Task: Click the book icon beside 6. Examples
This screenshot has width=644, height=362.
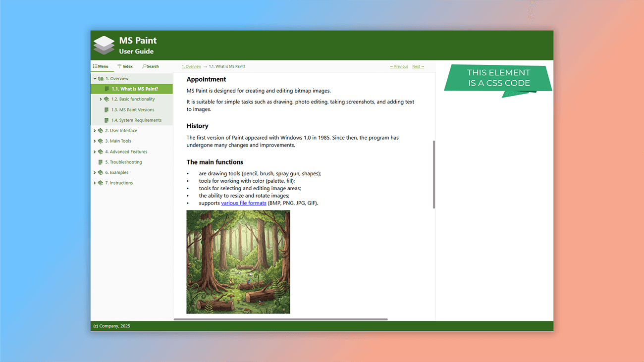Action: coord(101,172)
